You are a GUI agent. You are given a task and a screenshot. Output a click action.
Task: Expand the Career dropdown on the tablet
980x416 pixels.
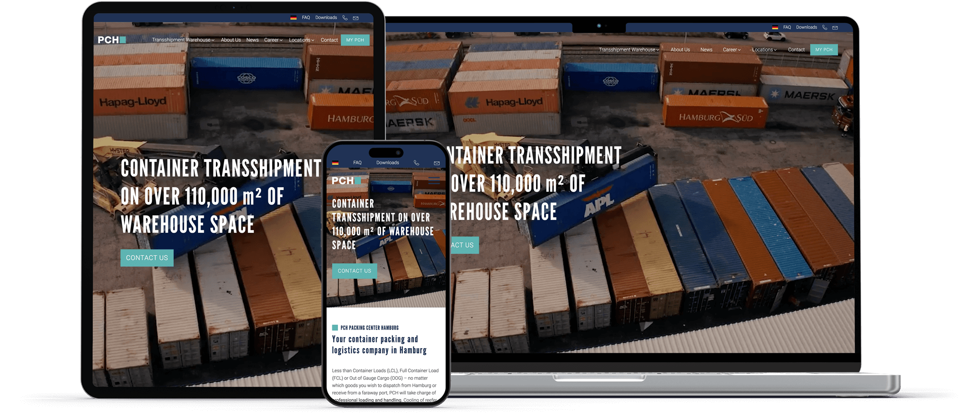274,40
